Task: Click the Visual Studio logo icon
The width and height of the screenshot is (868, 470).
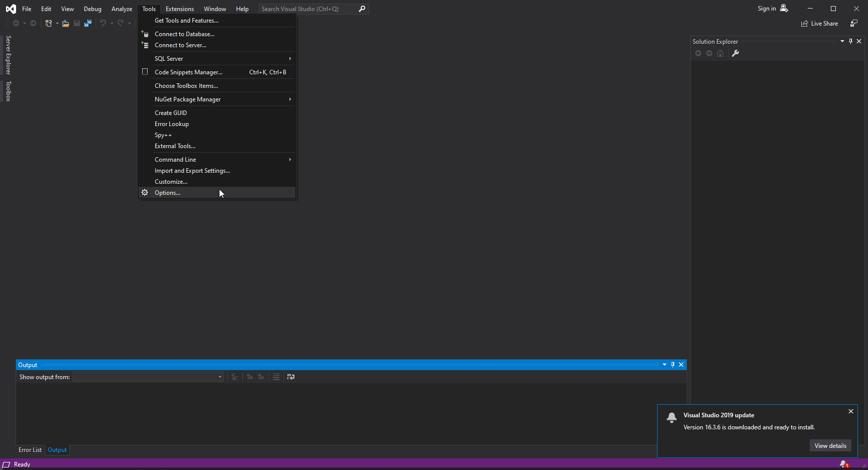Action: 11,9
